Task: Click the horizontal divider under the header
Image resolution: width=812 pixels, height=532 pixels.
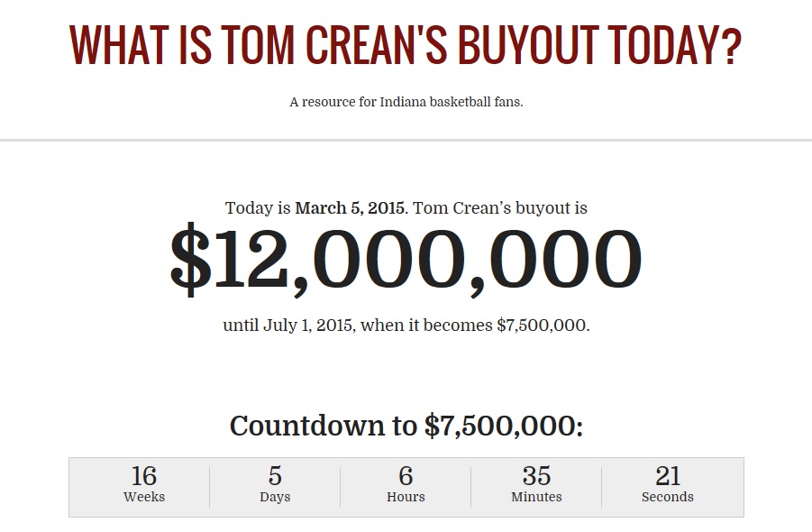Action: click(406, 140)
